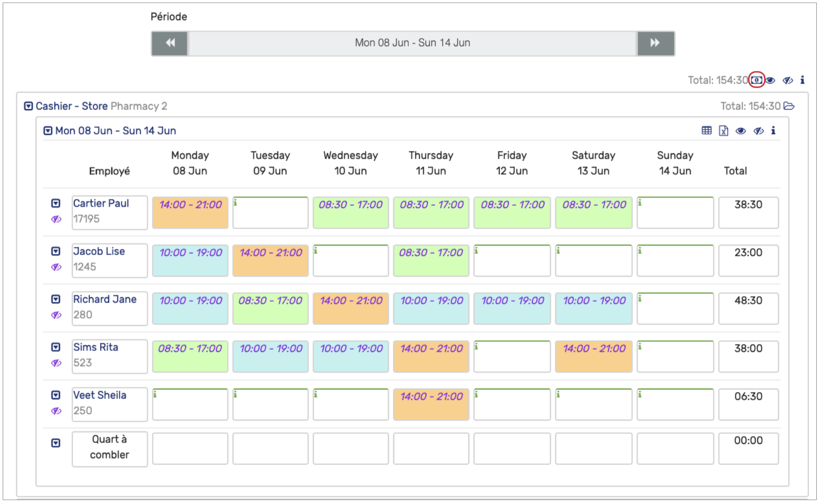Advance to the next period

pyautogui.click(x=655, y=43)
